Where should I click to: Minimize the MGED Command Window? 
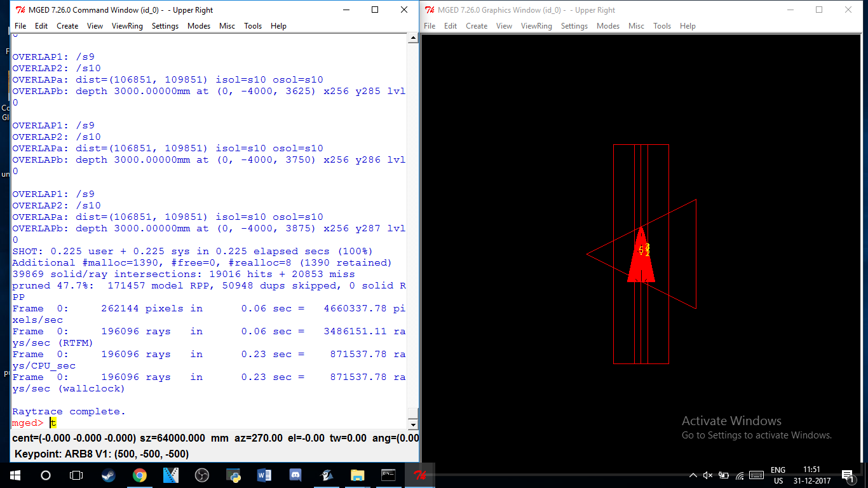[x=346, y=10]
